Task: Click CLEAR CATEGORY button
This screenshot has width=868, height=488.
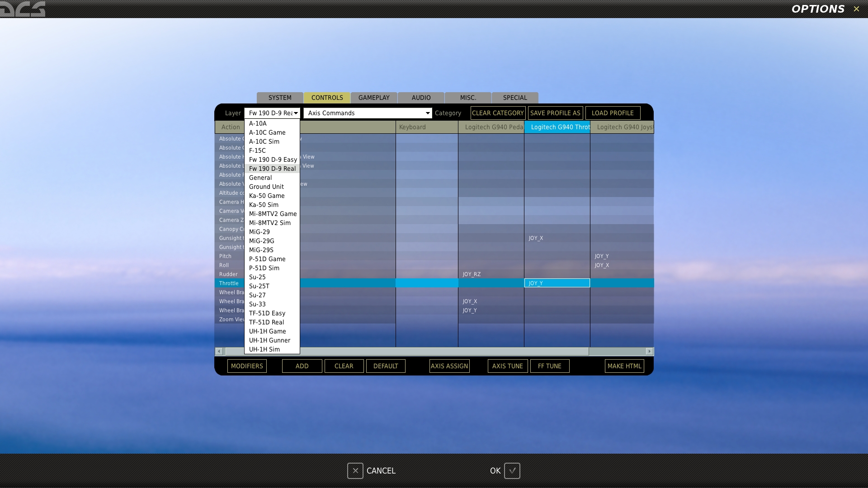Action: click(498, 113)
